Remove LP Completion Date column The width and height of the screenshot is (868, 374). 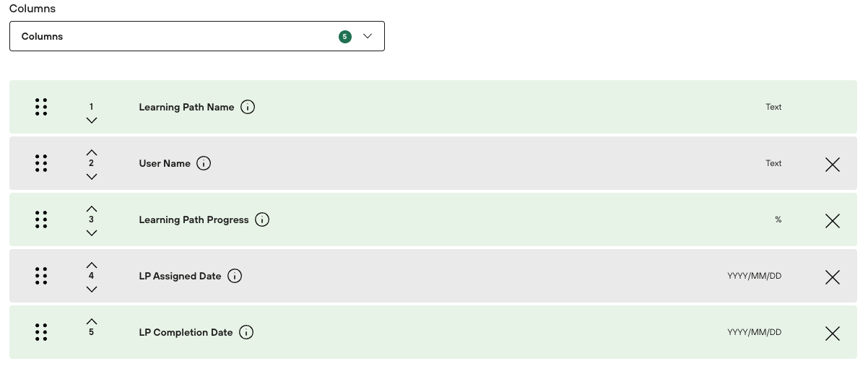pyautogui.click(x=832, y=334)
